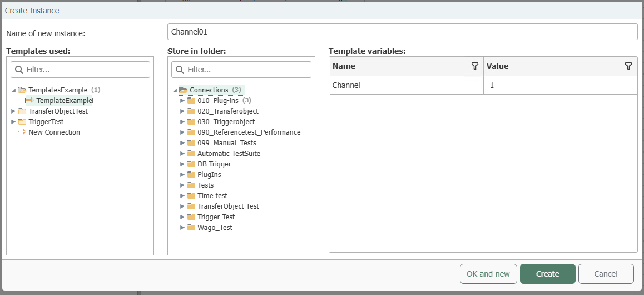Click the Create button
Screen dimensions: 644x295
[x=547, y=274]
